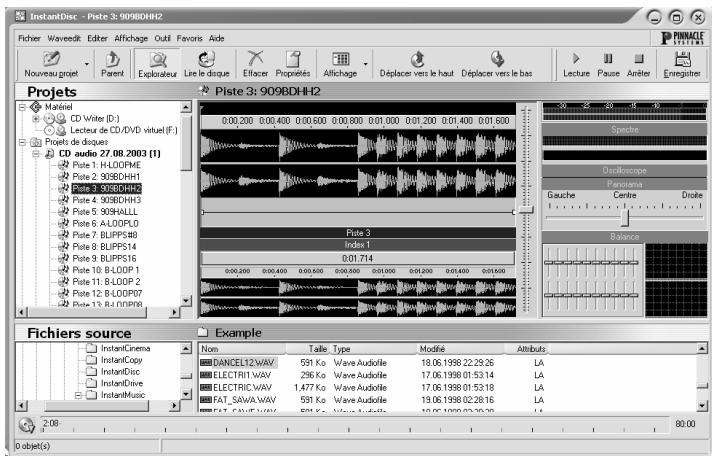This screenshot has width=712, height=456.
Task: Click the Example folder icon
Action: [x=203, y=332]
